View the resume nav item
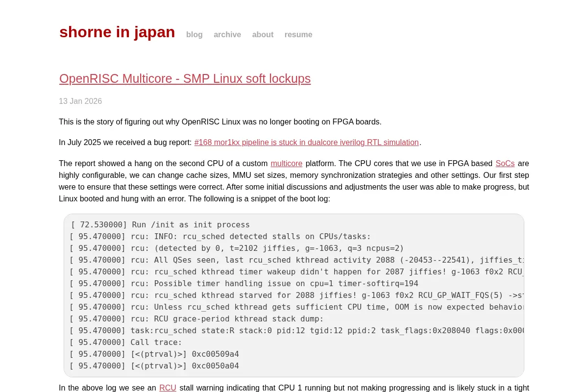The width and height of the screenshot is (588, 392). pyautogui.click(x=298, y=35)
